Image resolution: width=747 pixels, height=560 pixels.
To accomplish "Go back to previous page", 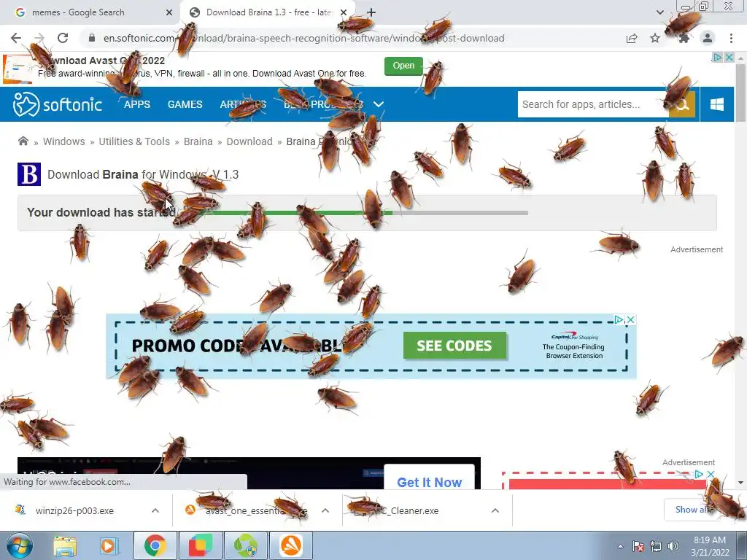I will [16, 38].
